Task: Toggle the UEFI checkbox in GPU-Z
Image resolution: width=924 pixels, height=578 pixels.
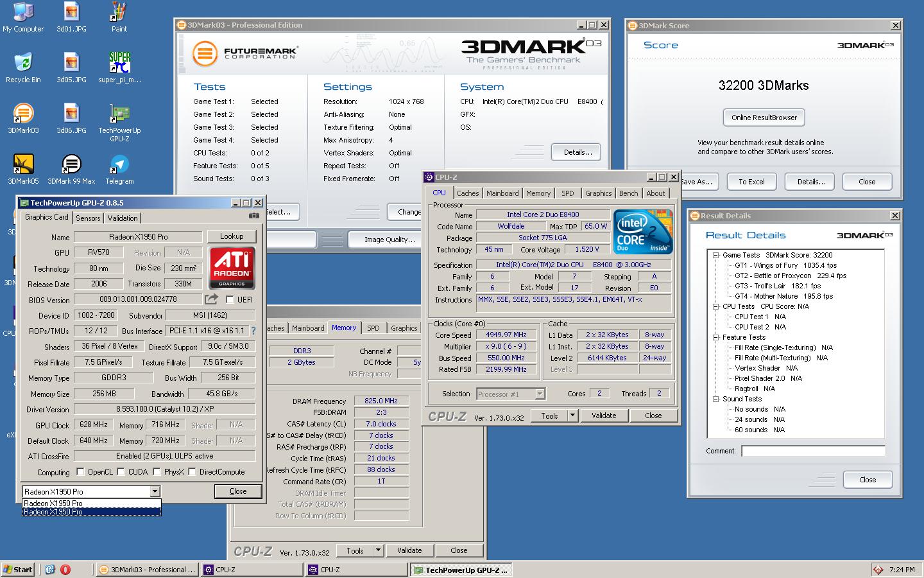Action: [230, 299]
